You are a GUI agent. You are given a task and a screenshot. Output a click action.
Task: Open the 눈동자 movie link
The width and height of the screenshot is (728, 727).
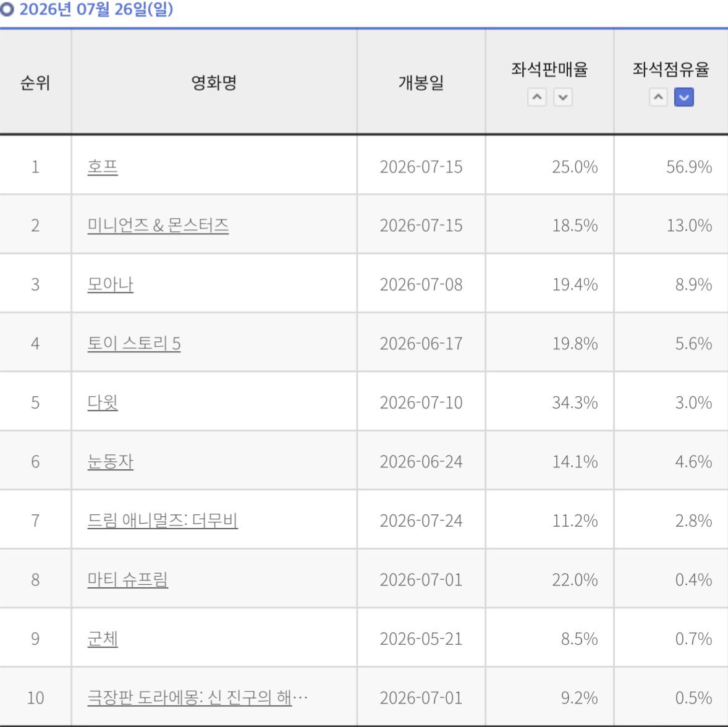pyautogui.click(x=111, y=461)
